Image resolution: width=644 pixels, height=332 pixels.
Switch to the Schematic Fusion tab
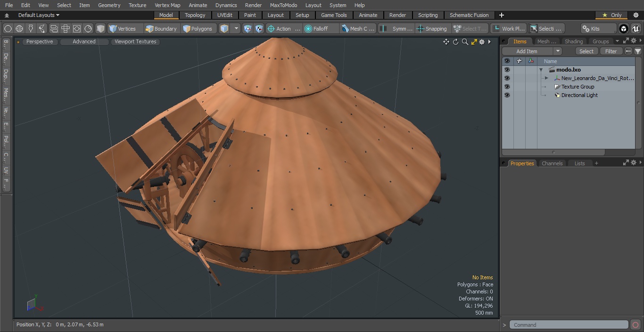point(469,15)
